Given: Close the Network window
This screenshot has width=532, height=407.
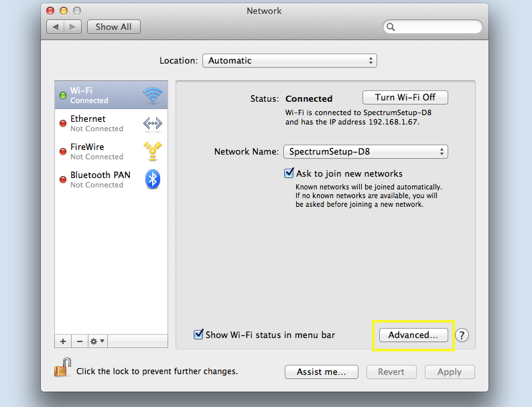Looking at the screenshot, I should pyautogui.click(x=50, y=11).
